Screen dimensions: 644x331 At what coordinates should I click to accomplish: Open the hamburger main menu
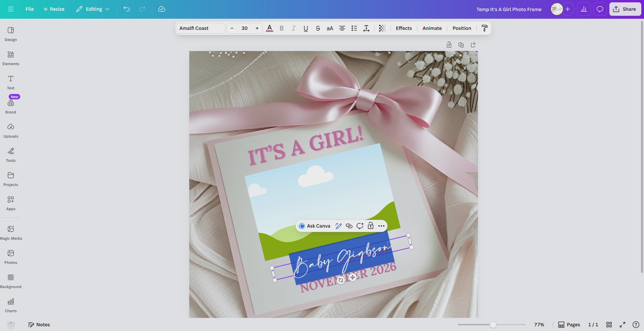click(11, 9)
